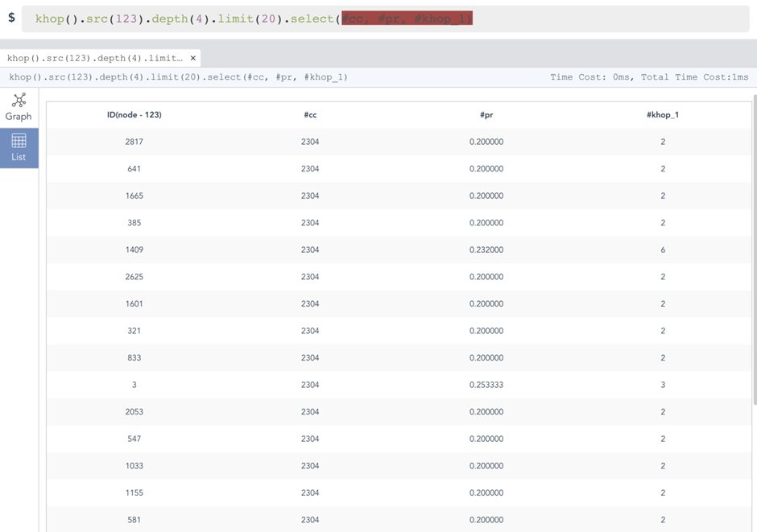Viewport: 757px width, 532px height.
Task: Select node ID 385 cell
Action: (134, 223)
